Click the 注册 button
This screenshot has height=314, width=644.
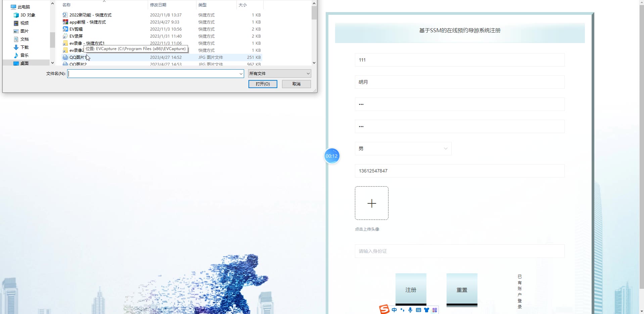(x=411, y=289)
